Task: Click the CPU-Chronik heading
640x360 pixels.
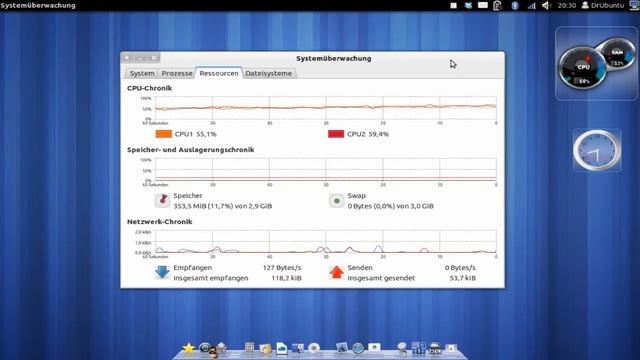Action: point(149,88)
